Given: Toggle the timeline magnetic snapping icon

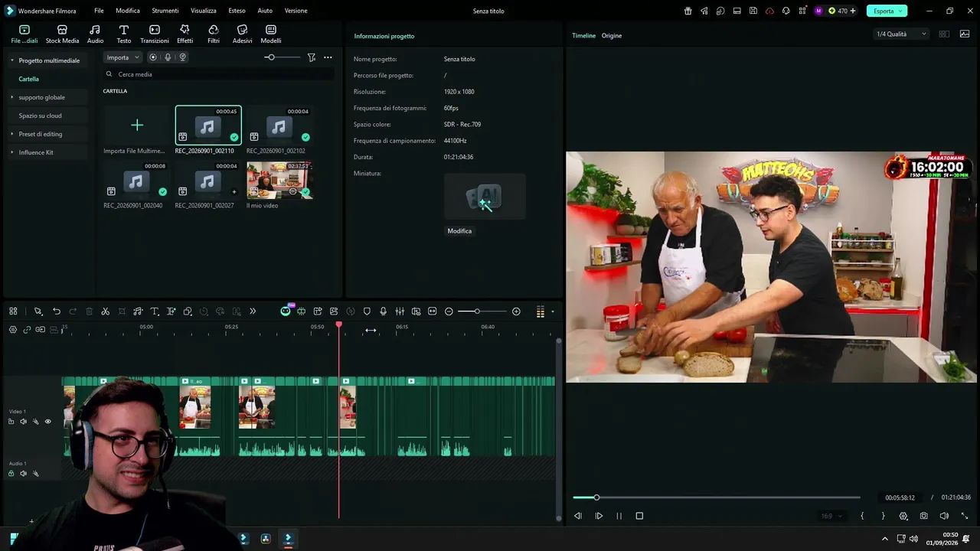Looking at the screenshot, I should [40, 330].
